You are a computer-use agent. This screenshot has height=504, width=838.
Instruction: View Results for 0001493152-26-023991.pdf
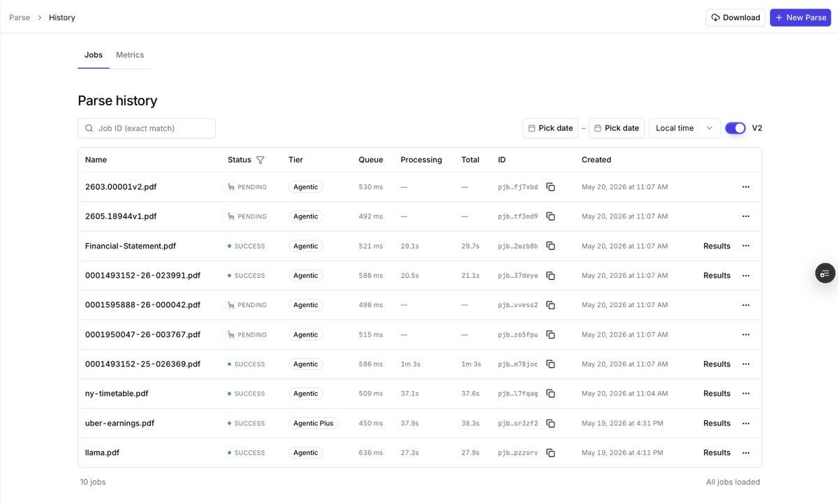[716, 276]
